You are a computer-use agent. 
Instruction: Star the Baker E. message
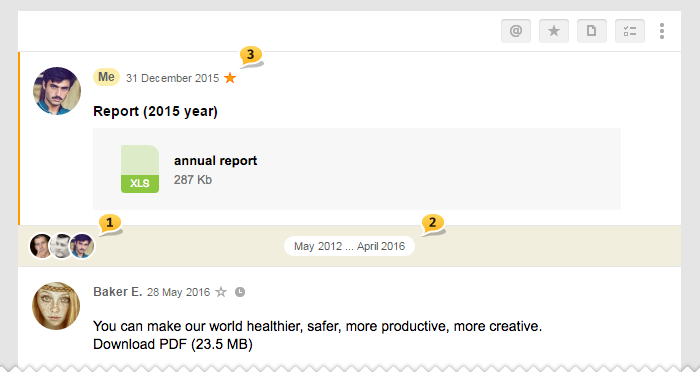pos(221,292)
